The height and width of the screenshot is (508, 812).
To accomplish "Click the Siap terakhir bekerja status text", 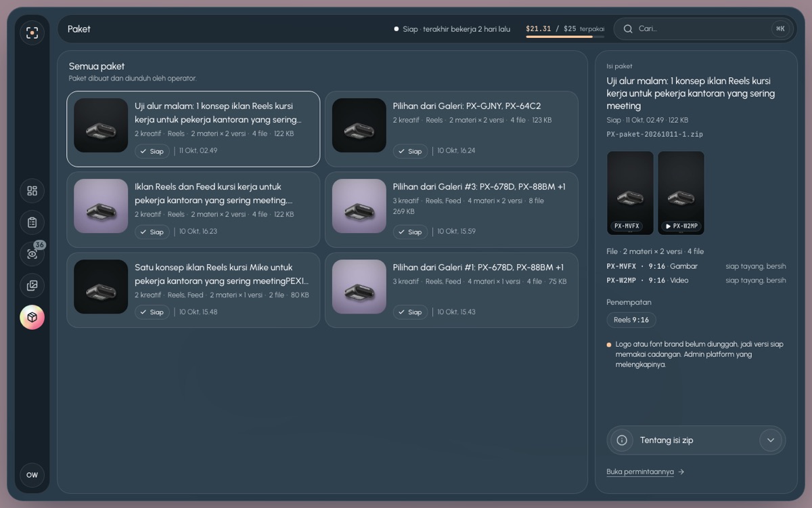I will [x=452, y=29].
